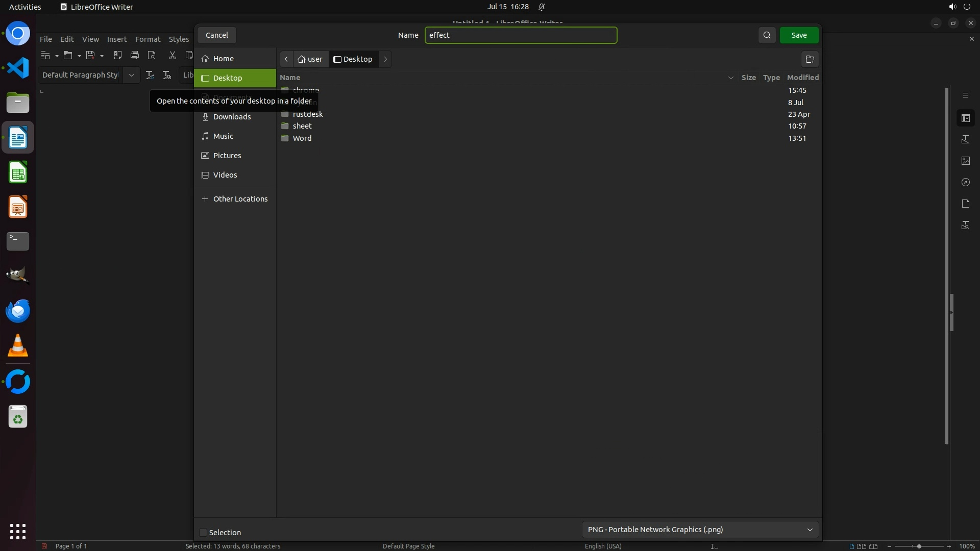This screenshot has height=551, width=980.
Task: Click the Print toolbar icon
Action: [135, 55]
